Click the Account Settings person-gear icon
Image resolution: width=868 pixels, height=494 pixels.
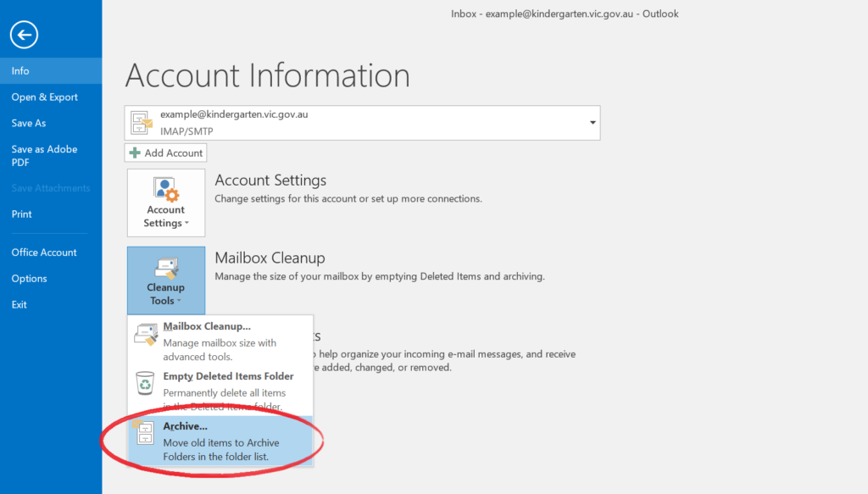166,189
